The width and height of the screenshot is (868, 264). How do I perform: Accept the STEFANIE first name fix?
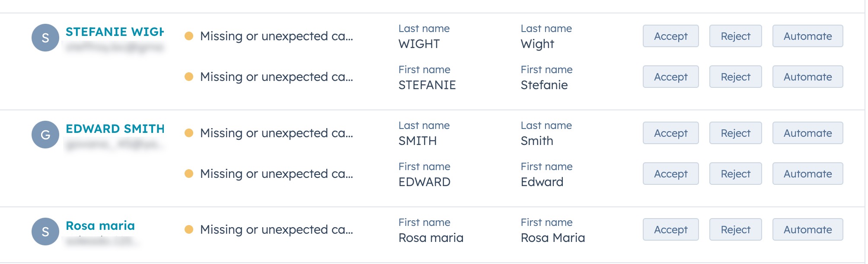(670, 77)
